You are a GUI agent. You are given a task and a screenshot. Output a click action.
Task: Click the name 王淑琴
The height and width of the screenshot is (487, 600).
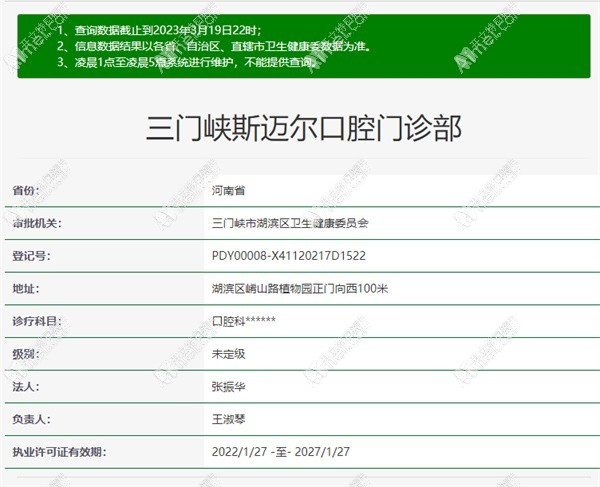[228, 419]
